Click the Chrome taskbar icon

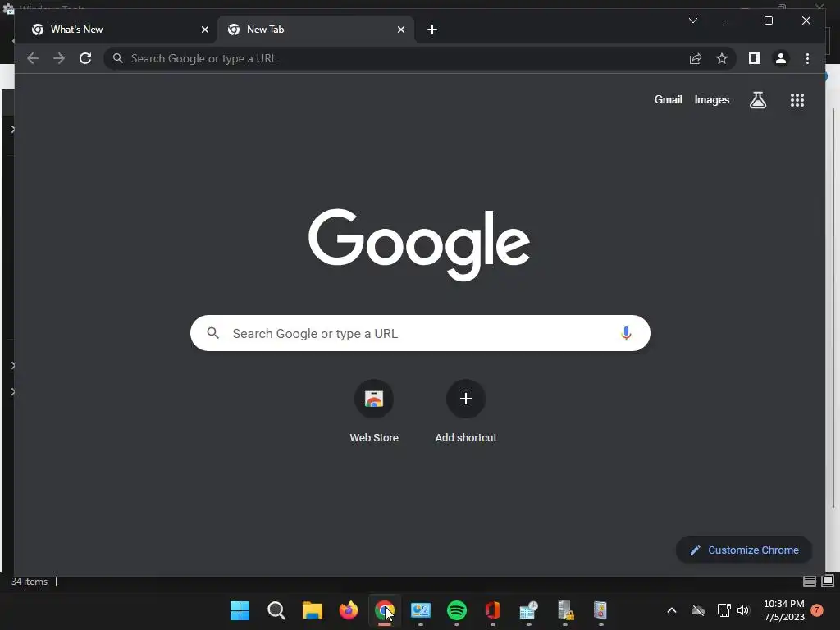[384, 610]
